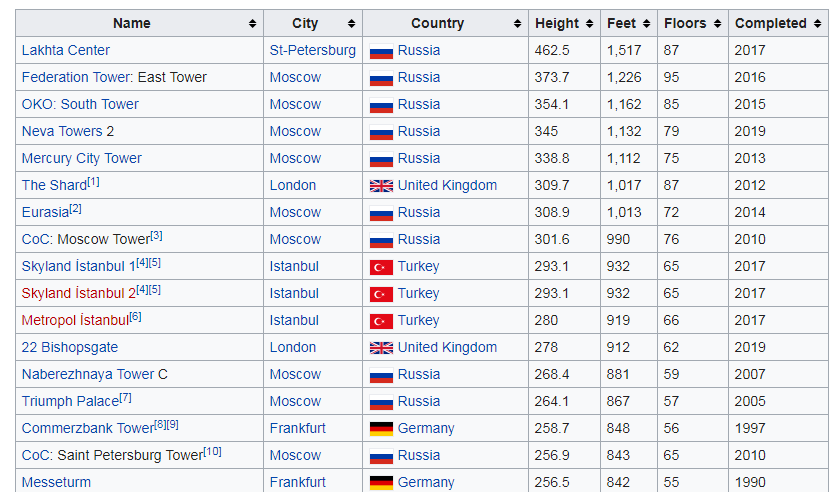Open St-Petersburg city link
The width and height of the screenshot is (833, 492).
click(312, 50)
